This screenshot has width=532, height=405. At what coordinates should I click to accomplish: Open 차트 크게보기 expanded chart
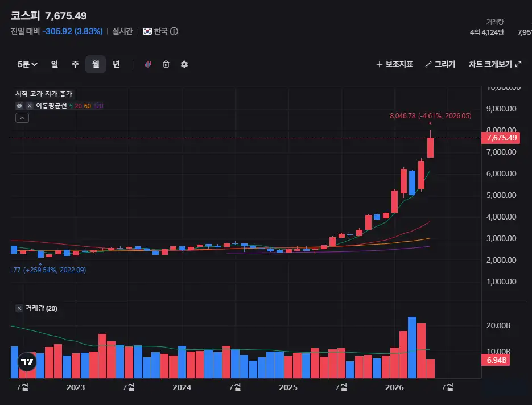tap(495, 64)
